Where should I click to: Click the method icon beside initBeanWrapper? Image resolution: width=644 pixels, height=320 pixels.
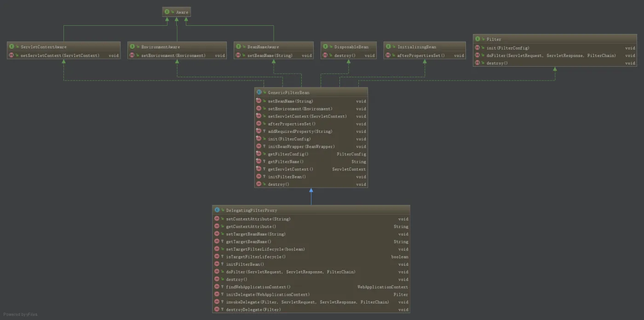(x=259, y=146)
